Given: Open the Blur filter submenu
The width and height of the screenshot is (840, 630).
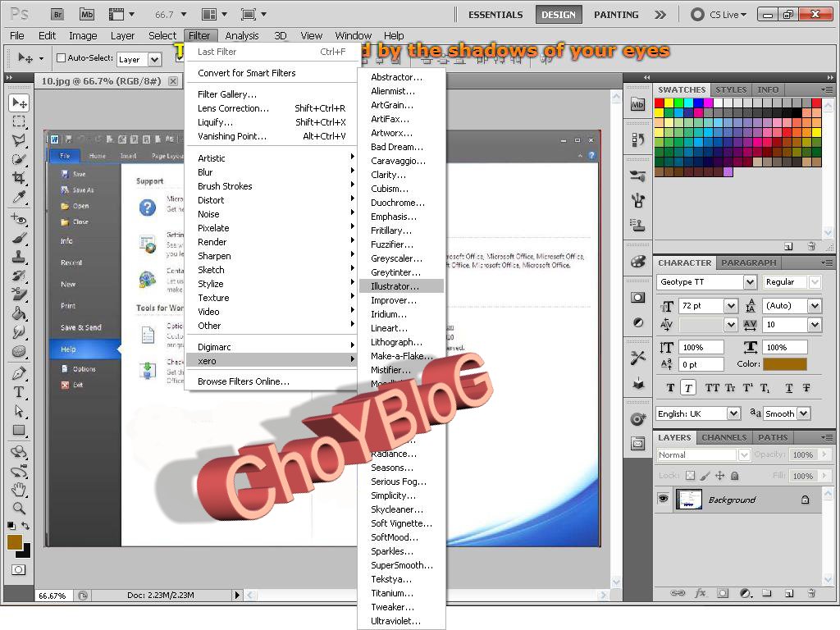Looking at the screenshot, I should pyautogui.click(x=271, y=172).
